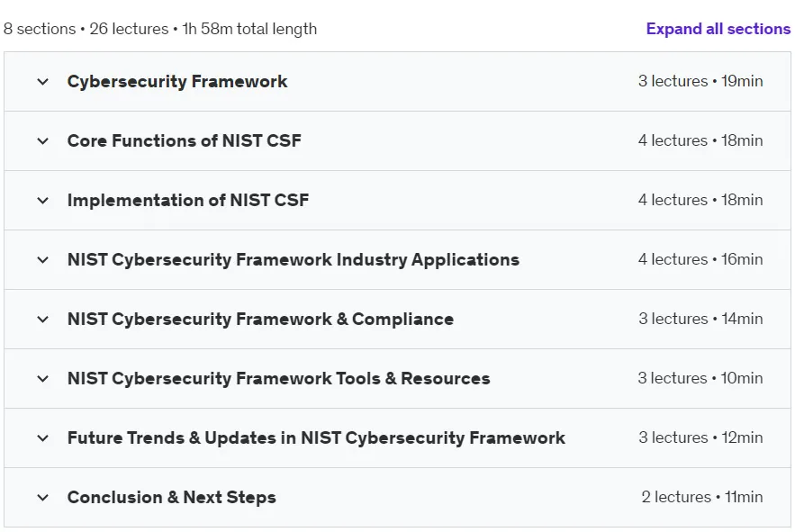Viewport: 795px width, 532px height.
Task: Open the Industry Applications section chevron
Action: pos(43,259)
